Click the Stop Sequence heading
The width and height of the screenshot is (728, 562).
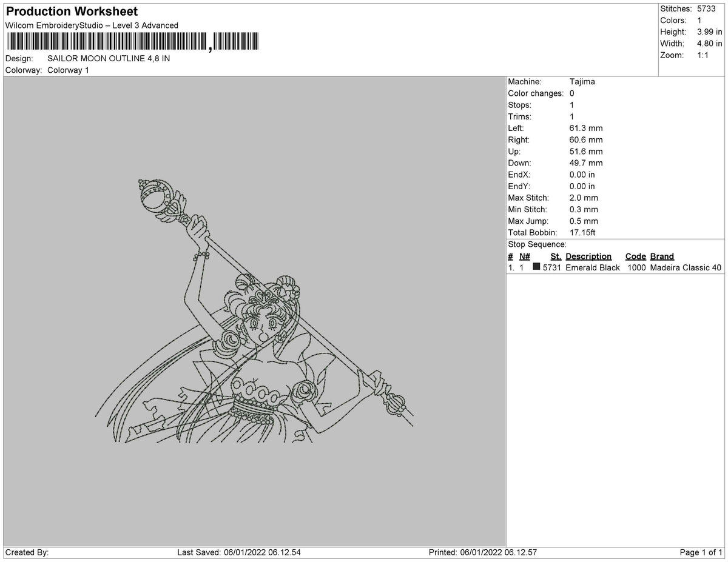click(x=537, y=244)
